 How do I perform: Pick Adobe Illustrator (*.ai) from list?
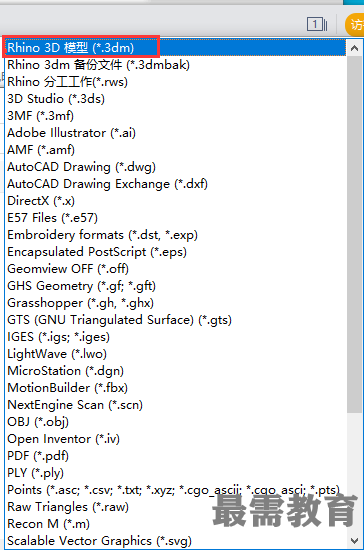click(175, 133)
